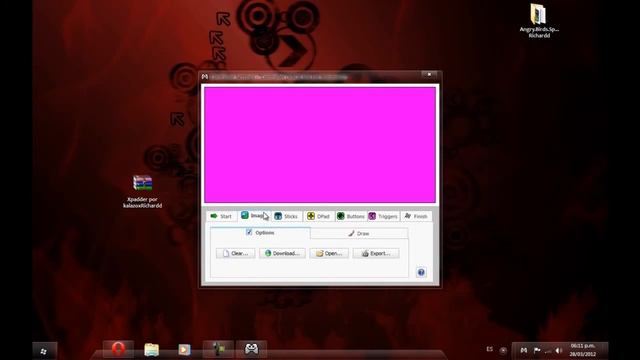This screenshot has height=360, width=640.
Task: Click the ES language indicator
Action: tap(489, 349)
